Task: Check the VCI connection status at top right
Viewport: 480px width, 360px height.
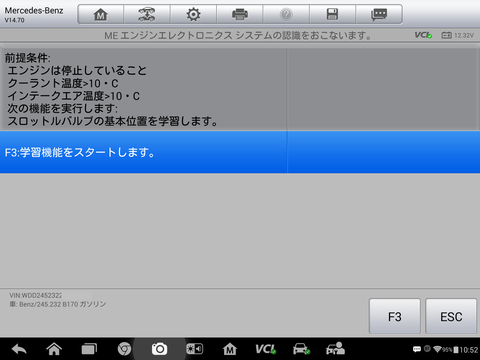Action: pos(423,35)
